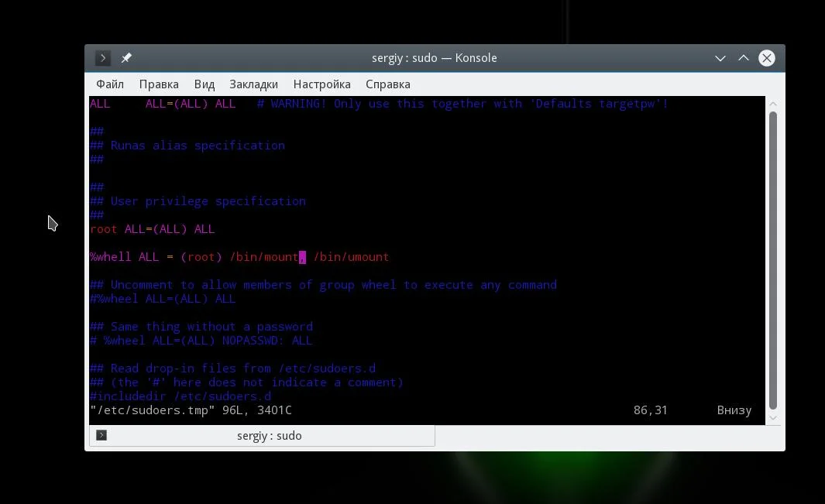Click the 'root ALL=(ALL) ALL' line
825x504 pixels.
click(x=152, y=229)
